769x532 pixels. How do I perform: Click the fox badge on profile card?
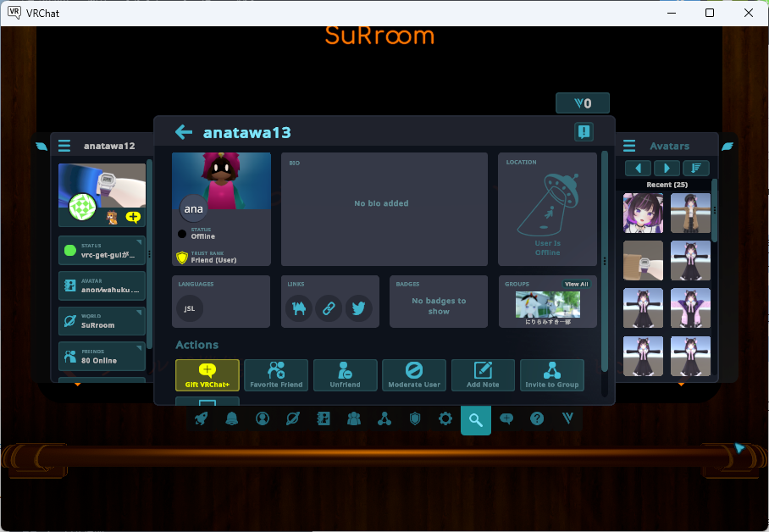tap(113, 218)
